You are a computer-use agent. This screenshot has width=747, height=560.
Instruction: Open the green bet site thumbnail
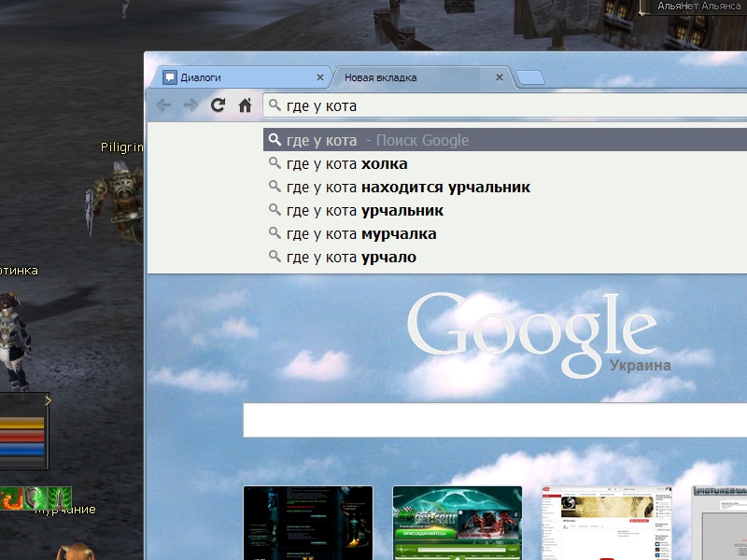tap(458, 523)
